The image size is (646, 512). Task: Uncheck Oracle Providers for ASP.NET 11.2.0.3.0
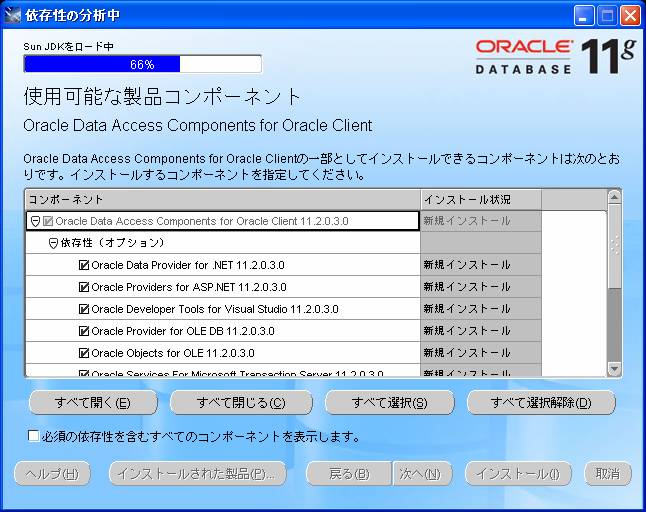point(84,287)
